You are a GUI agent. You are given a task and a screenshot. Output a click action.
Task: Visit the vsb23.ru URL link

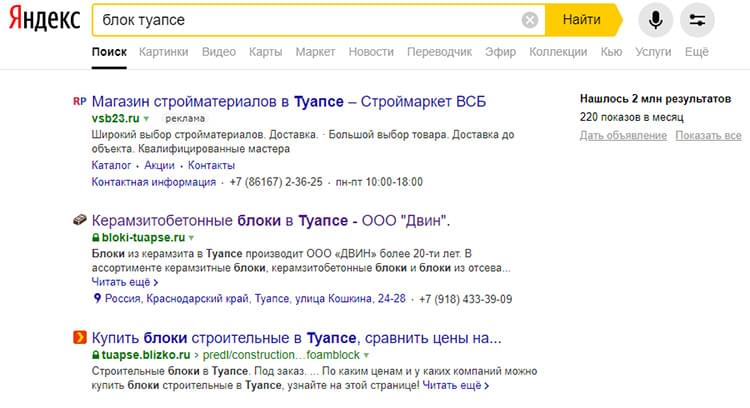(116, 118)
